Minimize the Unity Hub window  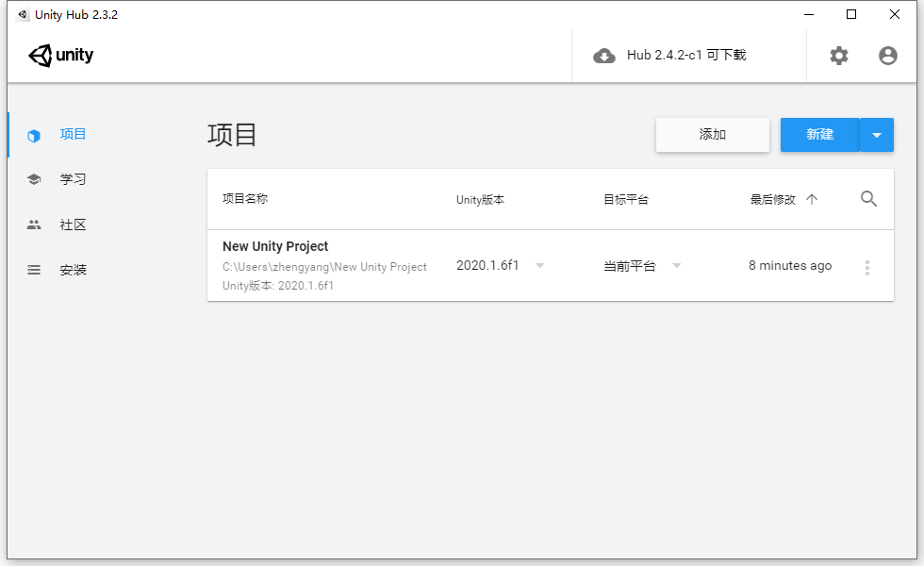(809, 14)
